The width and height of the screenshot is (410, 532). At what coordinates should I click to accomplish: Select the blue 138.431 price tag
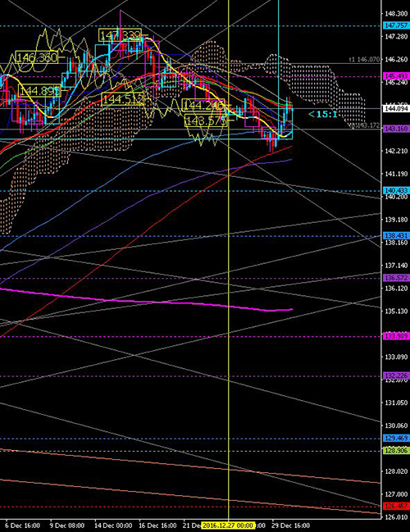click(x=396, y=235)
